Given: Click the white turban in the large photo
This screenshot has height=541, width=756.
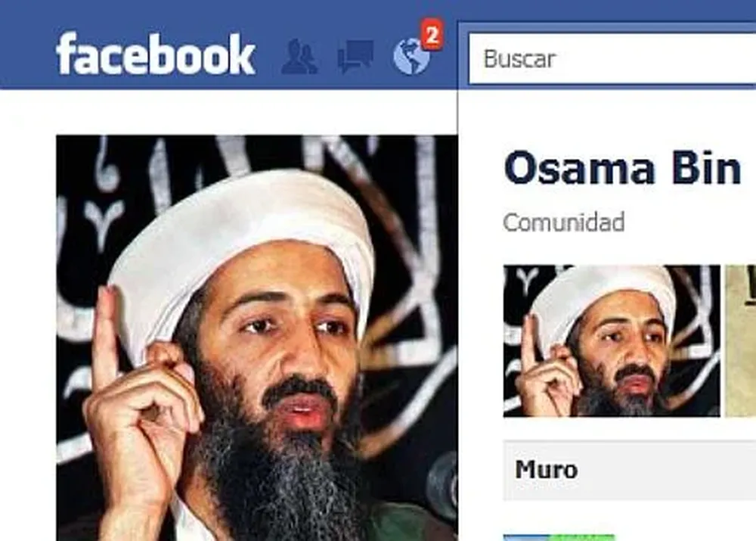Looking at the screenshot, I should pyautogui.click(x=241, y=241).
